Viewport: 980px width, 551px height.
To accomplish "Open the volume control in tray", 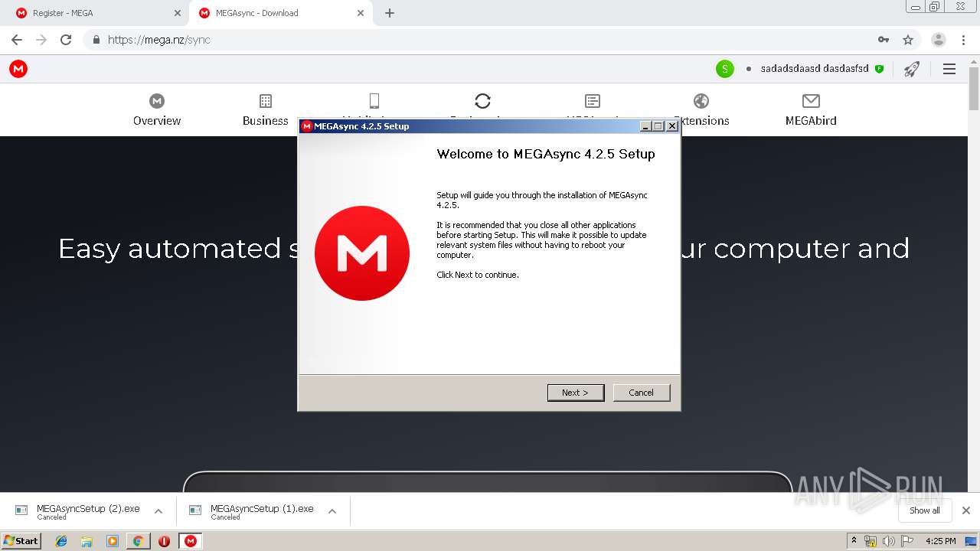I will click(x=888, y=541).
